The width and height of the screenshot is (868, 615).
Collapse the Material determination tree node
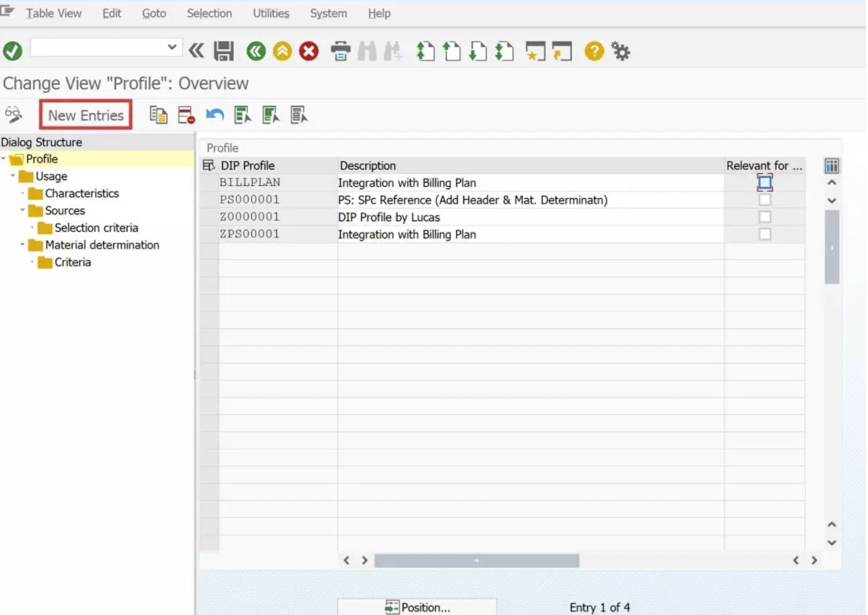click(x=22, y=244)
